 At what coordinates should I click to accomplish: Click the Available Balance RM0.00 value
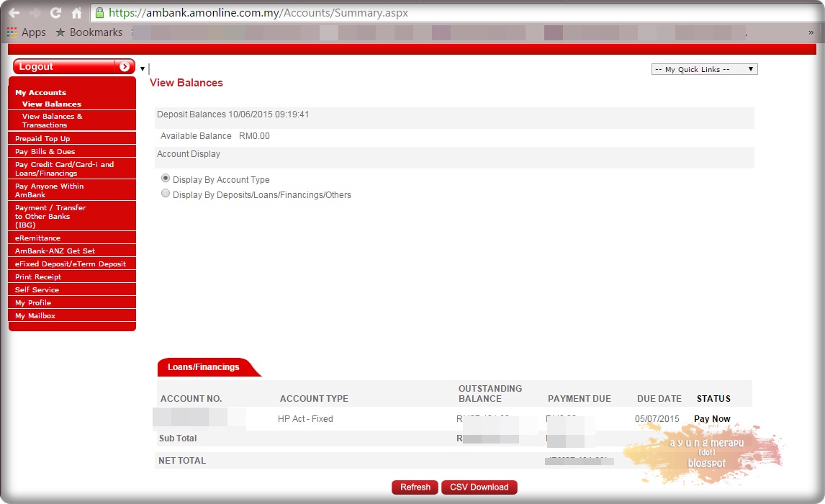pyautogui.click(x=254, y=136)
